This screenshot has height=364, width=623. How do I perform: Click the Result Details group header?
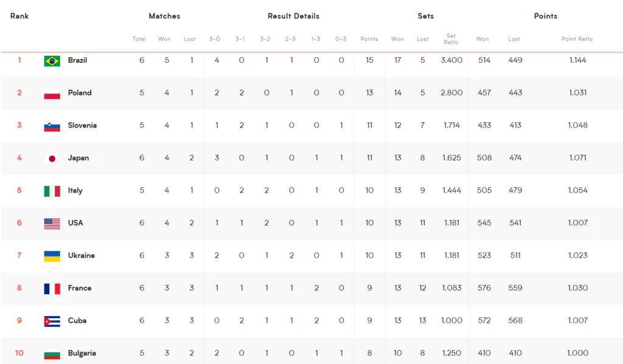click(x=294, y=16)
